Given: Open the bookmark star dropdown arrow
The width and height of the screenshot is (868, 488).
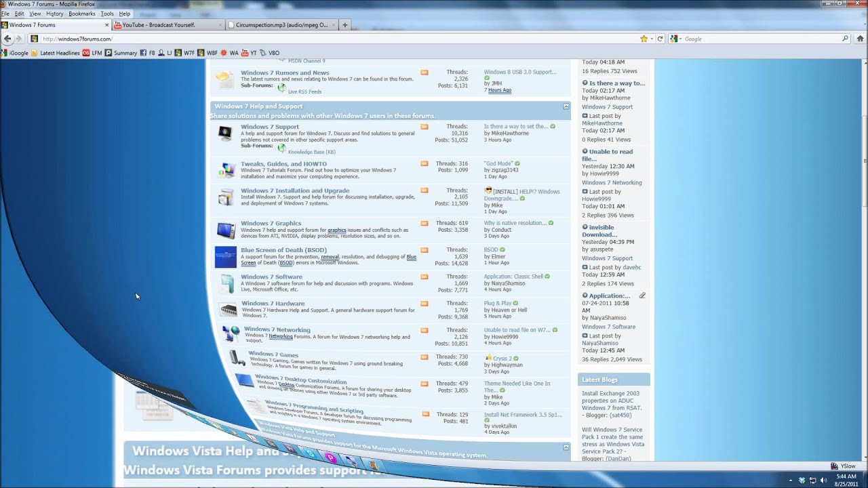Looking at the screenshot, I should pos(652,39).
